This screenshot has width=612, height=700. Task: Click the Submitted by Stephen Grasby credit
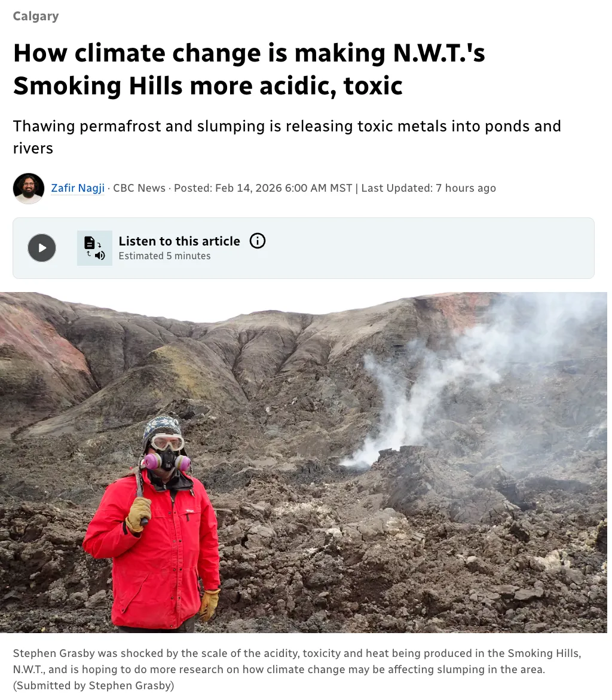(x=93, y=685)
